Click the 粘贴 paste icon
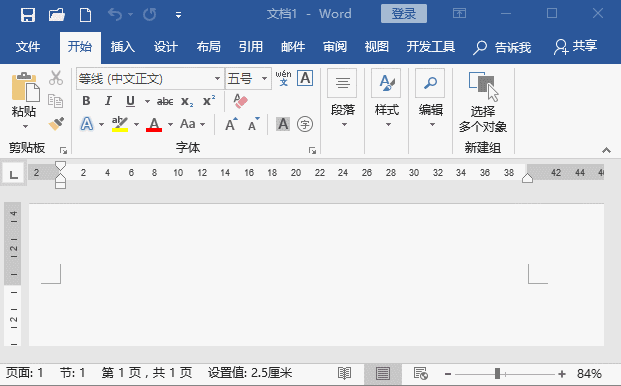This screenshot has height=386, width=621. pyautogui.click(x=25, y=87)
